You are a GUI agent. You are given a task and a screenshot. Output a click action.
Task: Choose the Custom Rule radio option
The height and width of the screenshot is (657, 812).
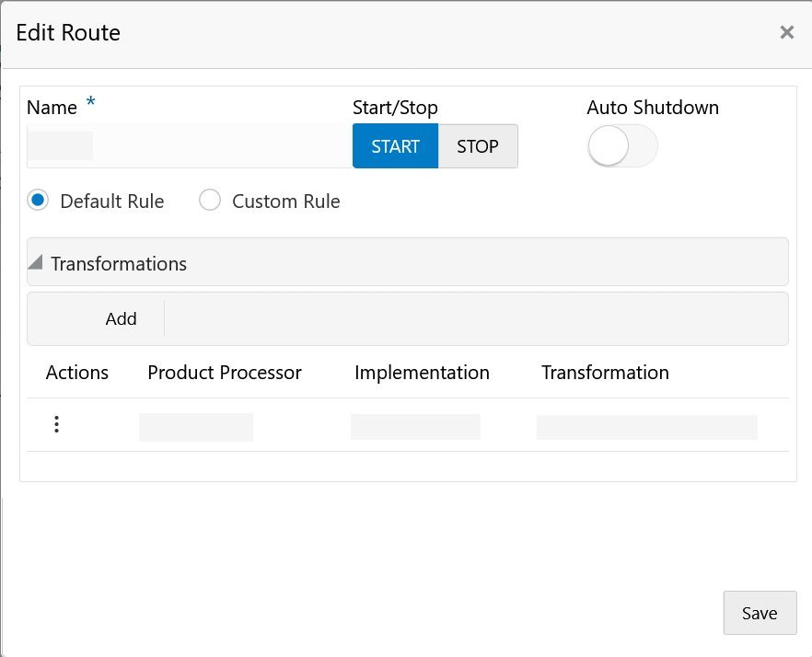210,201
